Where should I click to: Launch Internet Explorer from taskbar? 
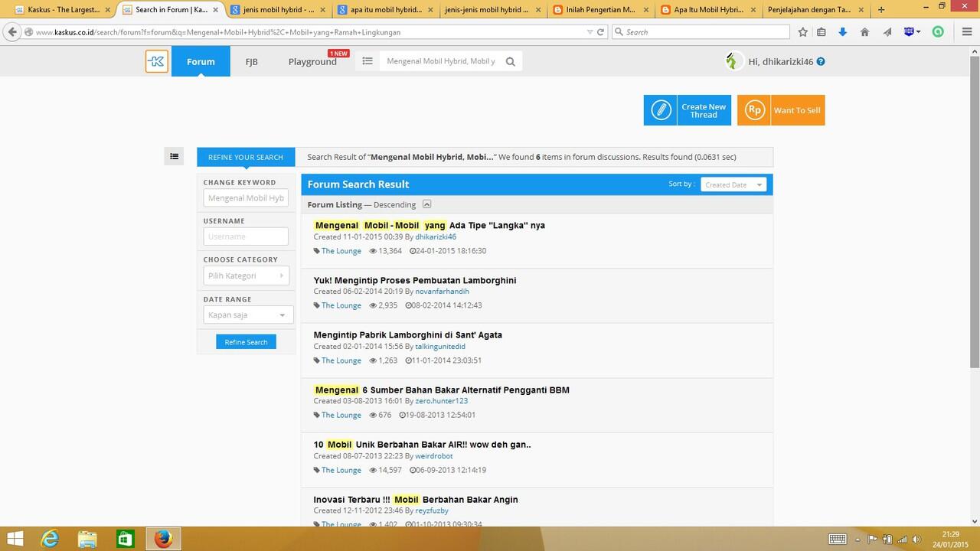pos(51,539)
